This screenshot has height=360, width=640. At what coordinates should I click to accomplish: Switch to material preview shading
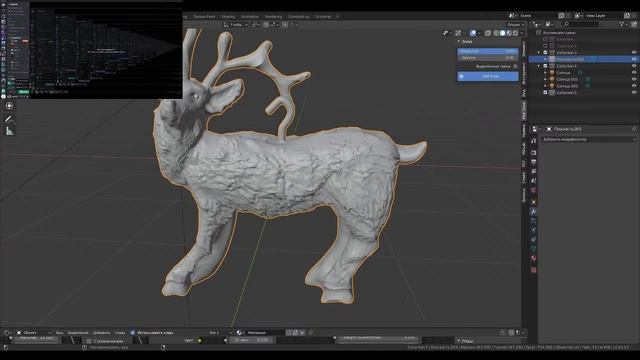509,33
